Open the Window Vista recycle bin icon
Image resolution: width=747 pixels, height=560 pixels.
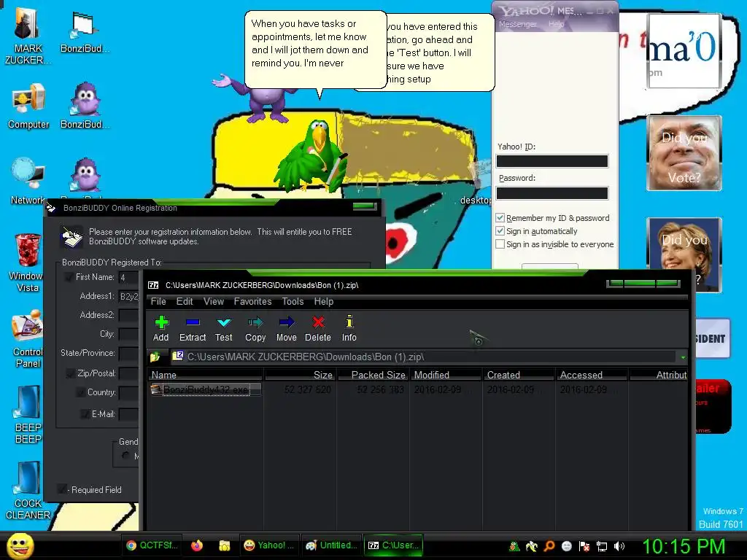point(28,262)
